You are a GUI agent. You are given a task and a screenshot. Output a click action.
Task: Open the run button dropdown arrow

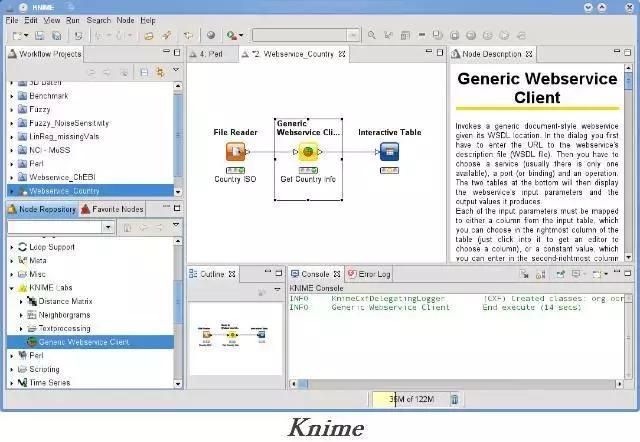[241, 36]
